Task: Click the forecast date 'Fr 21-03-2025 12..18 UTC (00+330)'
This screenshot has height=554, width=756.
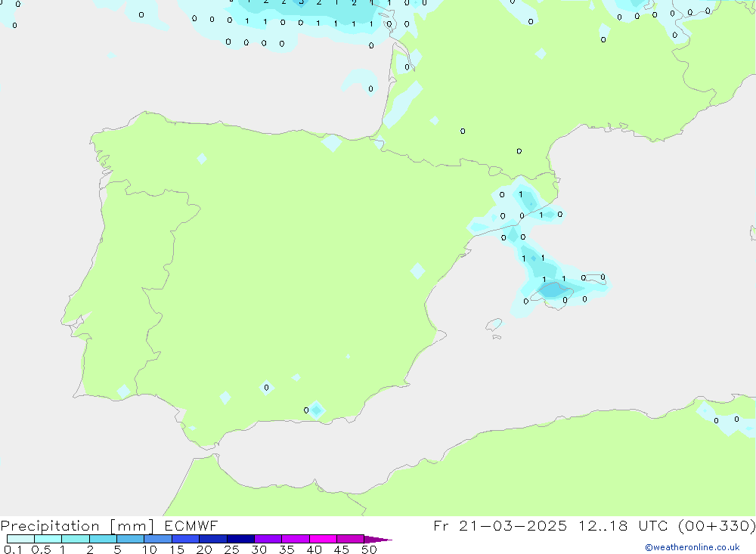Action: pos(594,525)
